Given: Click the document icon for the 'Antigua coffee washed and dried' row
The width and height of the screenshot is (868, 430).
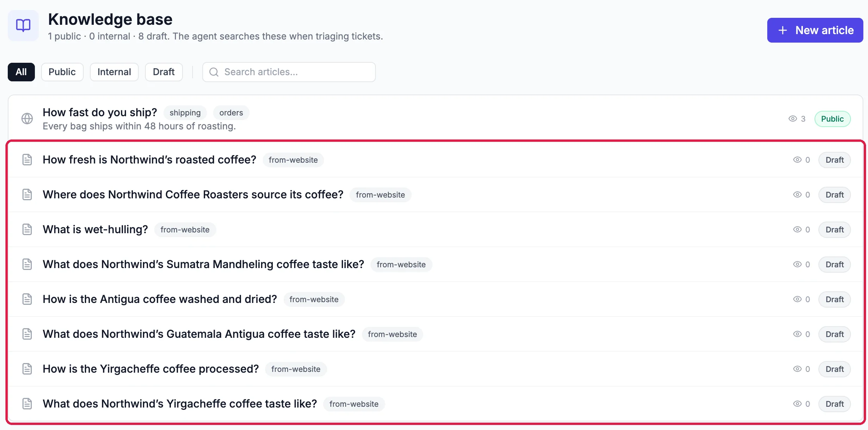Looking at the screenshot, I should [x=27, y=299].
